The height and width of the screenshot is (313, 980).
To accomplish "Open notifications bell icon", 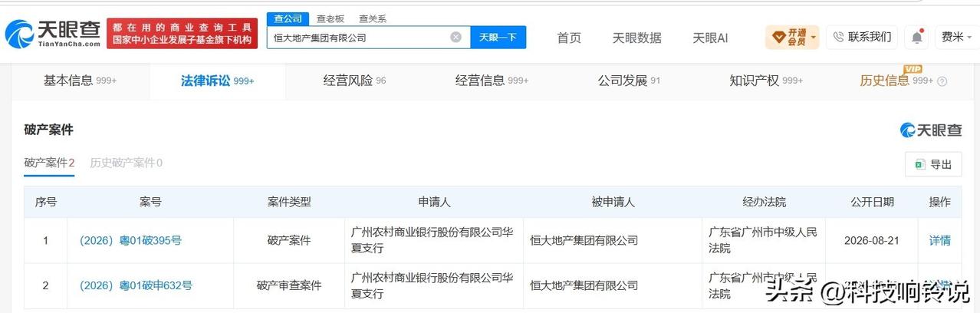I will coord(916,37).
